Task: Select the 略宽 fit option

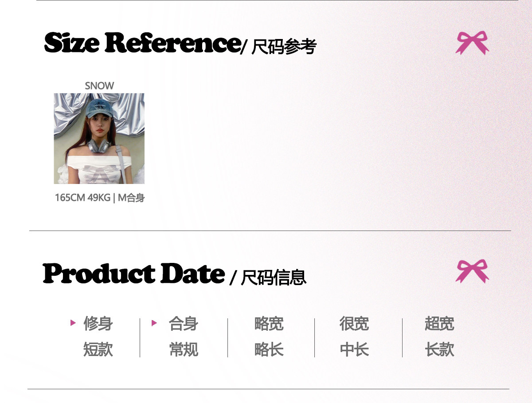Action: pyautogui.click(x=269, y=324)
